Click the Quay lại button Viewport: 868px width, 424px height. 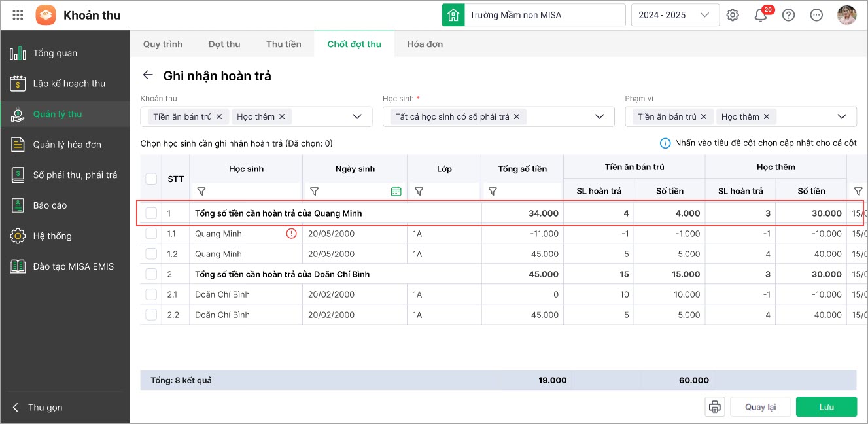pos(760,407)
